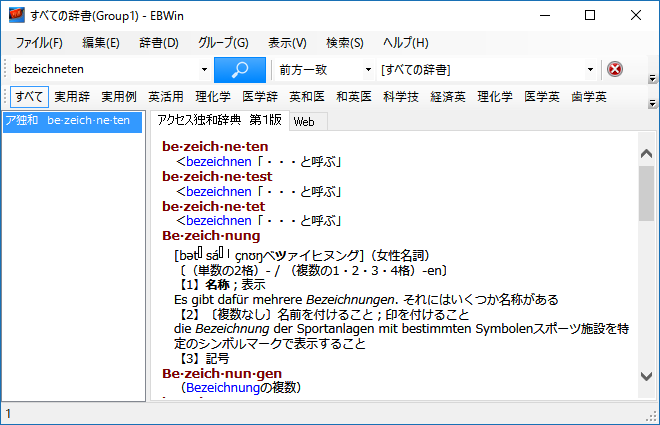Image resolution: width=660 pixels, height=425 pixels.
Task: Click the red X clear search icon
Action: (x=615, y=69)
